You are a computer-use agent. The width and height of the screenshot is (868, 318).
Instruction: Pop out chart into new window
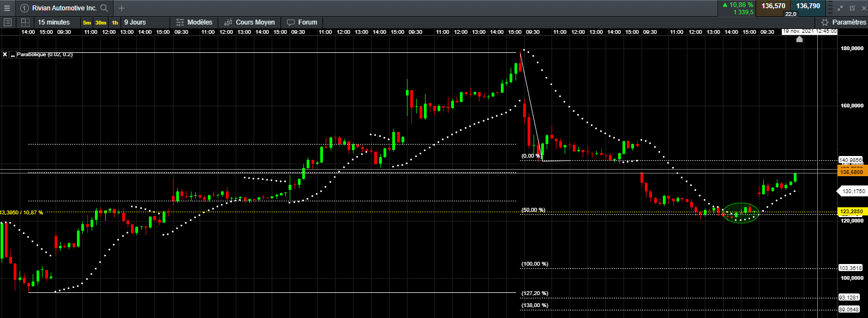[x=852, y=8]
